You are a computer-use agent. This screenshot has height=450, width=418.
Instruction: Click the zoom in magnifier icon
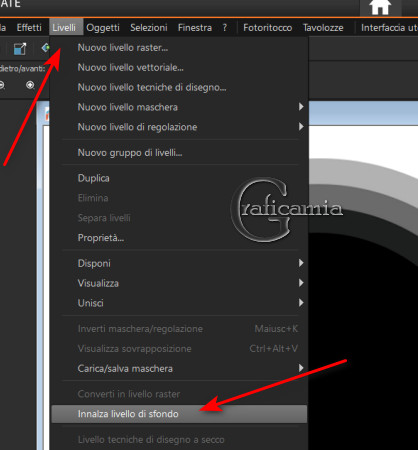pos(30,85)
